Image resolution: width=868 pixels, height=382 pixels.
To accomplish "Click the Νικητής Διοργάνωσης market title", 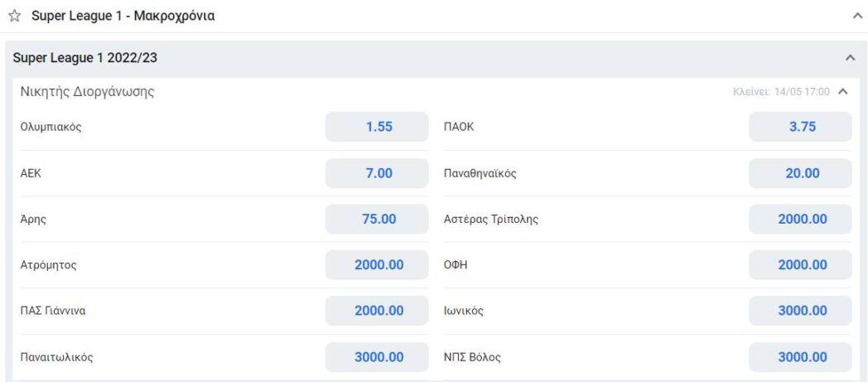I will [x=87, y=92].
